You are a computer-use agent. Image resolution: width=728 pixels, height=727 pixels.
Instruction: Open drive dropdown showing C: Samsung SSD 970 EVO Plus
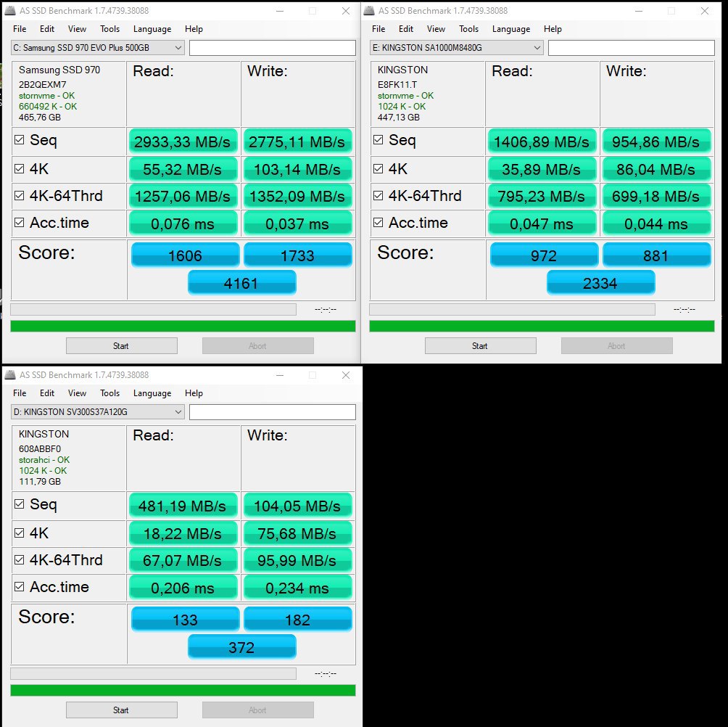[97, 48]
